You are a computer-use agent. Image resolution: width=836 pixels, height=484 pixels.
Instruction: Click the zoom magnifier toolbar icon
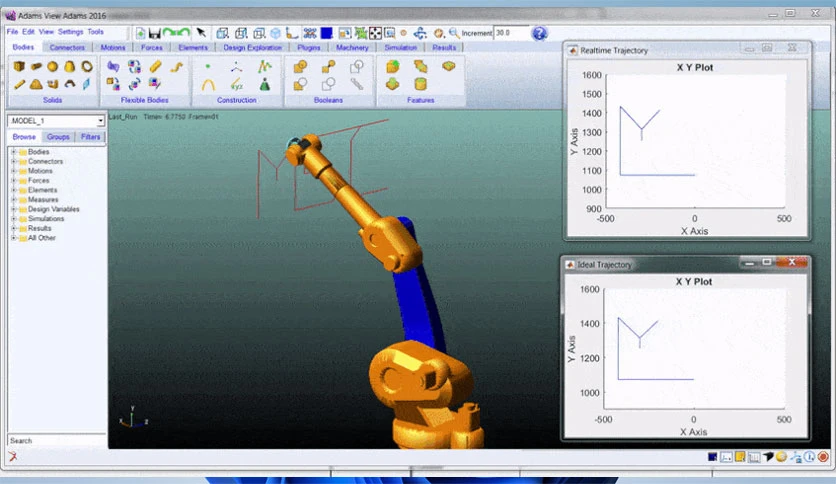point(454,33)
